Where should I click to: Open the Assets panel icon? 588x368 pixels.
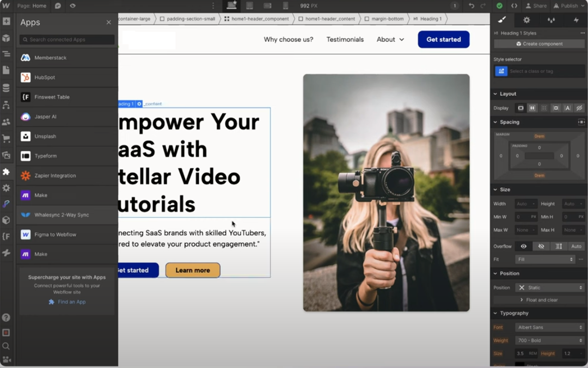coord(7,155)
